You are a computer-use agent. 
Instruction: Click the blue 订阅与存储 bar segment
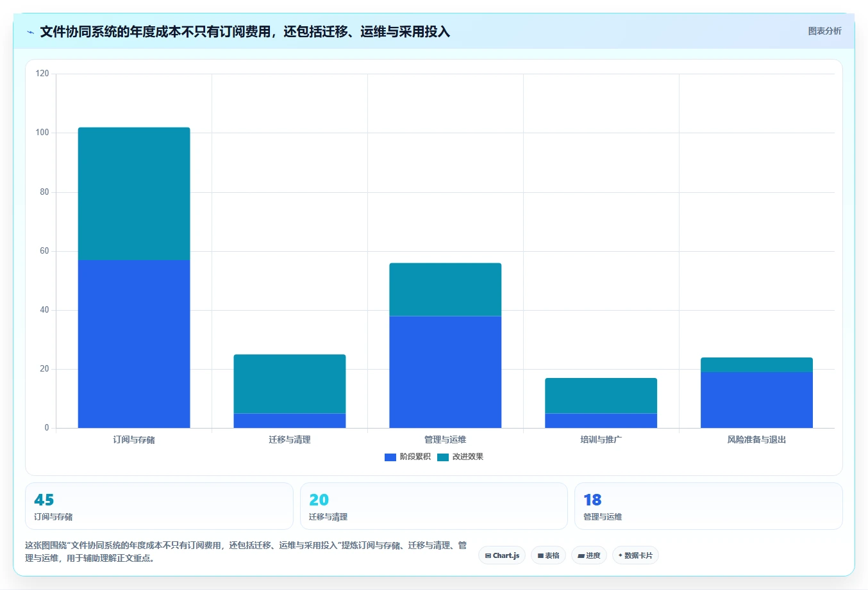tap(134, 344)
